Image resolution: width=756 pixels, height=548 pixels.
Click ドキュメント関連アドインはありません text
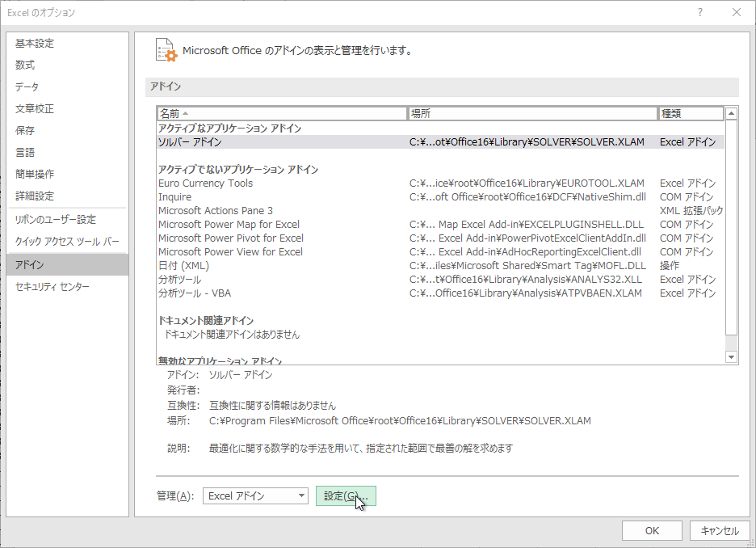click(232, 335)
